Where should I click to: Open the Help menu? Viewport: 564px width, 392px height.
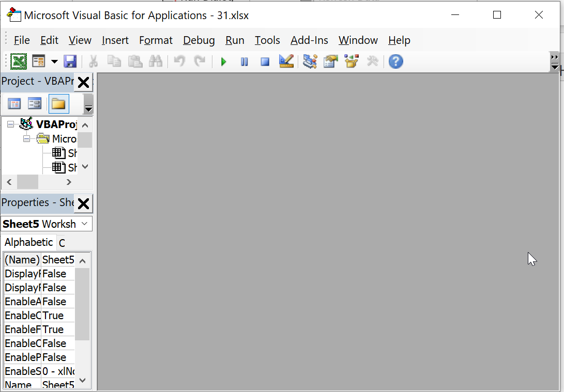[399, 40]
